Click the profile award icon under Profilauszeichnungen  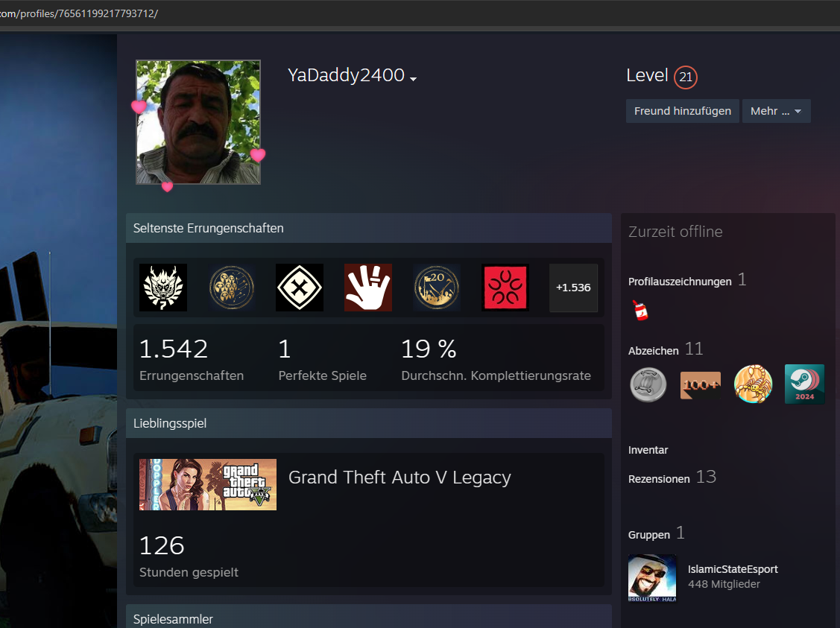pos(639,311)
